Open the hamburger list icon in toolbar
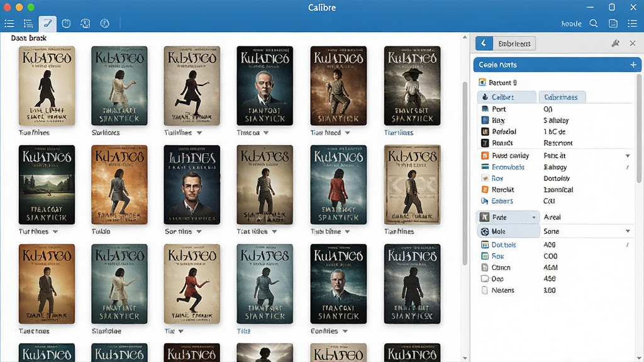 9,24
